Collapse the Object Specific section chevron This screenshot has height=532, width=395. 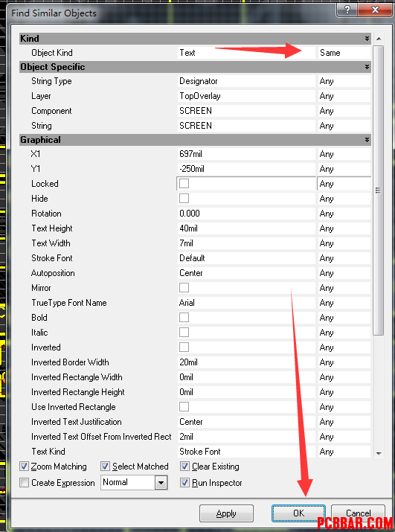tap(367, 67)
